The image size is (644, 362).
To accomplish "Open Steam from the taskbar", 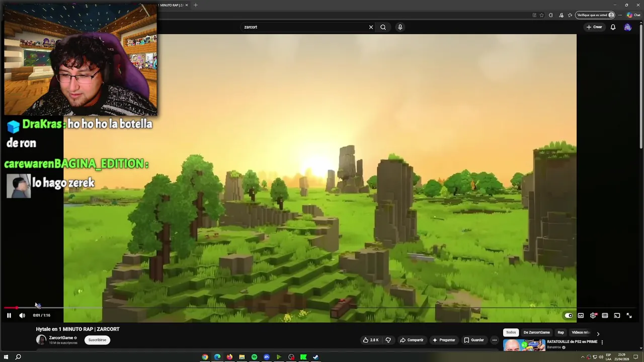I will (x=316, y=357).
